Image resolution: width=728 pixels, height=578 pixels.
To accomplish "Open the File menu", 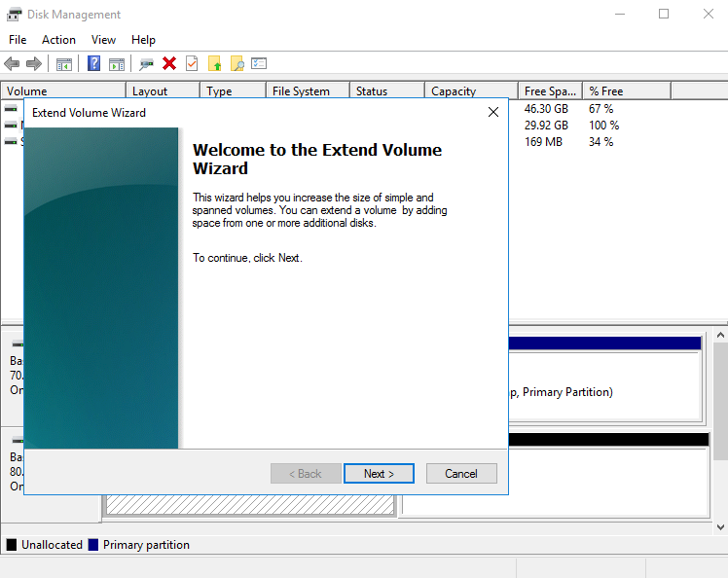I will (18, 40).
